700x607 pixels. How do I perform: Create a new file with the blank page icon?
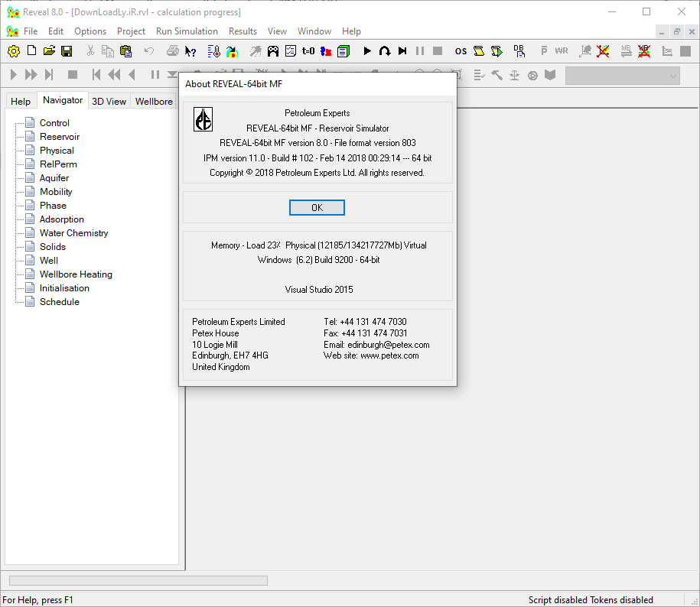pyautogui.click(x=31, y=51)
